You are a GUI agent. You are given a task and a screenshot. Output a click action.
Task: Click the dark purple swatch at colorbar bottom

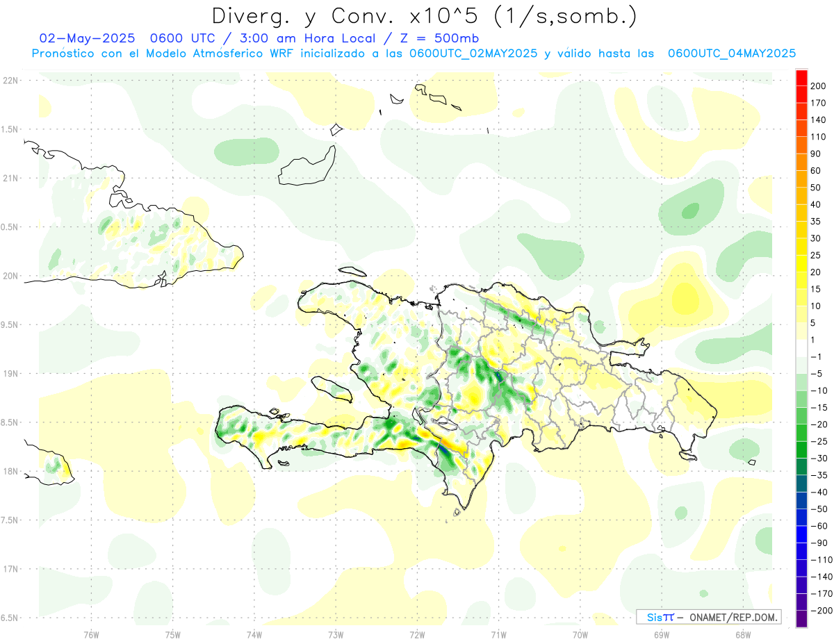pyautogui.click(x=801, y=619)
